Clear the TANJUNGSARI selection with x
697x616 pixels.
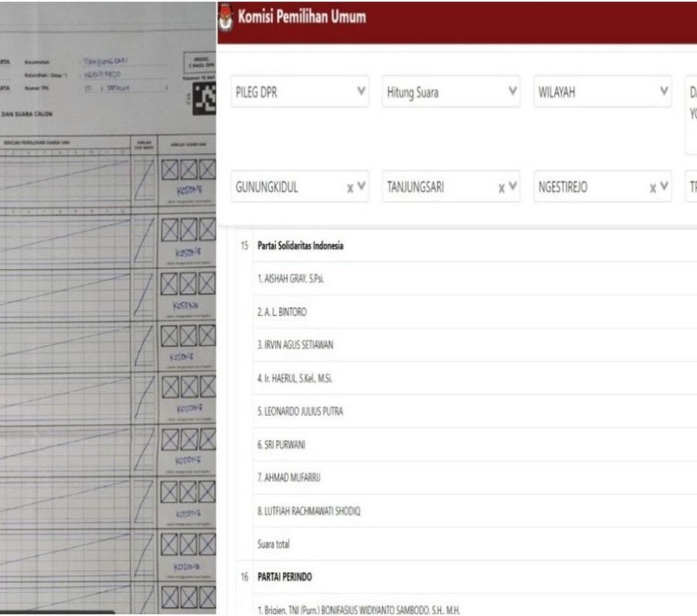pos(501,188)
